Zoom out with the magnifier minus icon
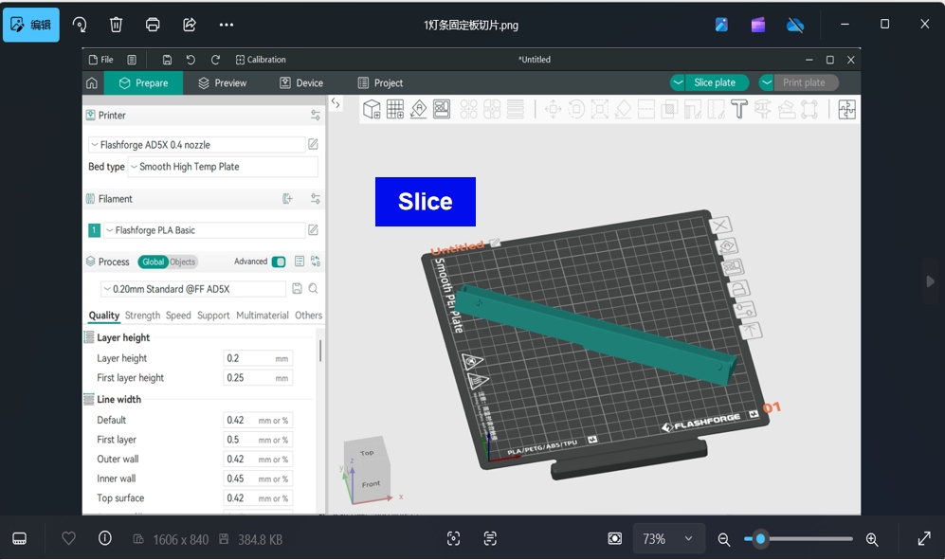The height and width of the screenshot is (560, 945). pos(724,539)
